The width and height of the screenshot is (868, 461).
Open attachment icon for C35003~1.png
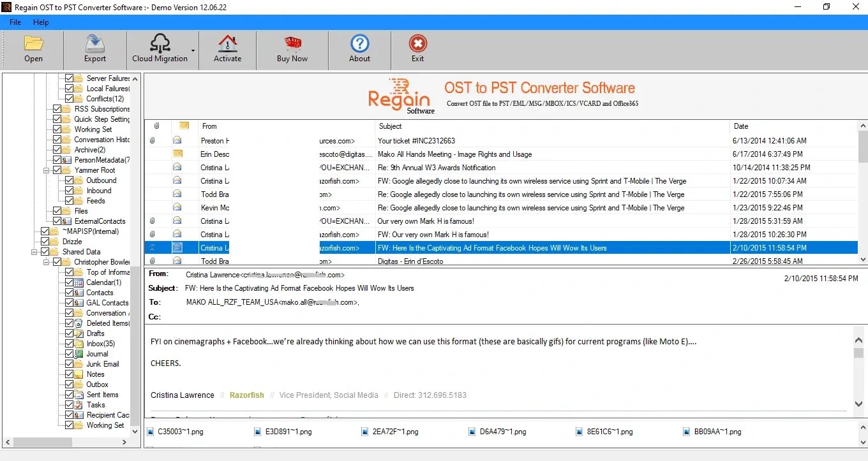click(x=151, y=432)
